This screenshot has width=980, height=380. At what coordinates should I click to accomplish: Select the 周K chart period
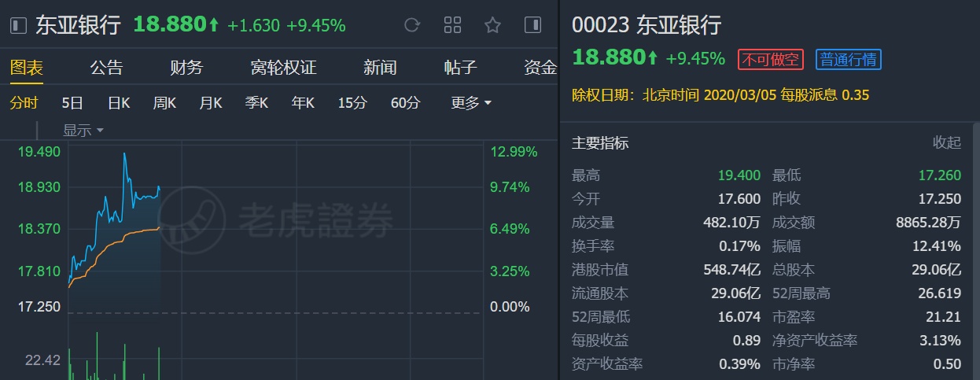164,103
